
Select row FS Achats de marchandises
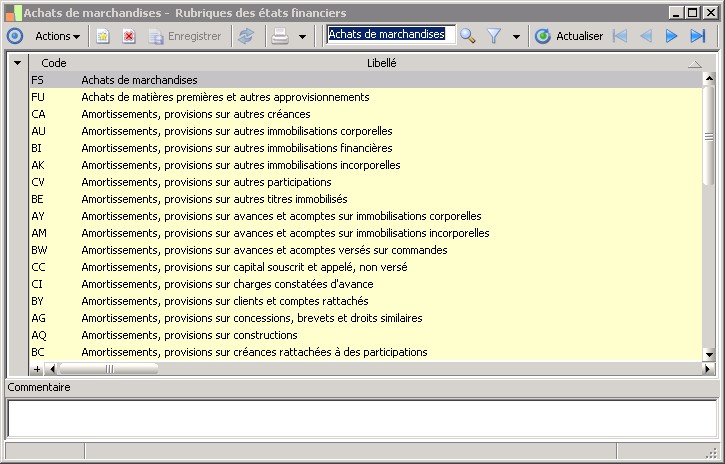[x=366, y=80]
